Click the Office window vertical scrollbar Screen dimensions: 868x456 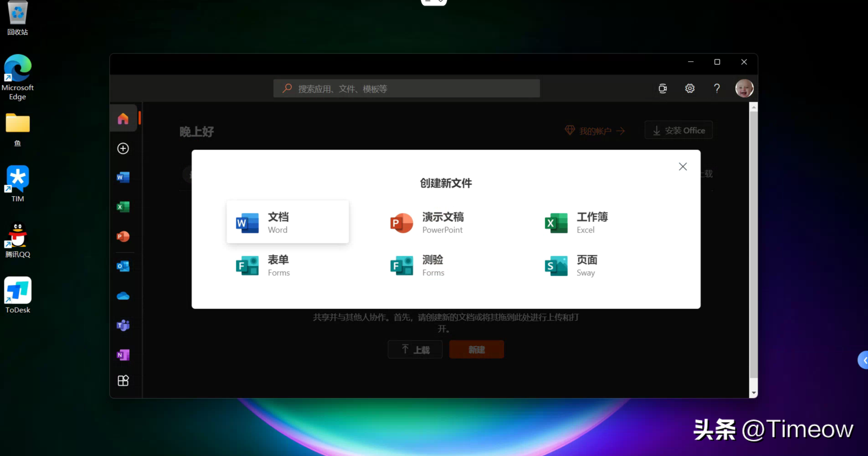click(x=753, y=244)
